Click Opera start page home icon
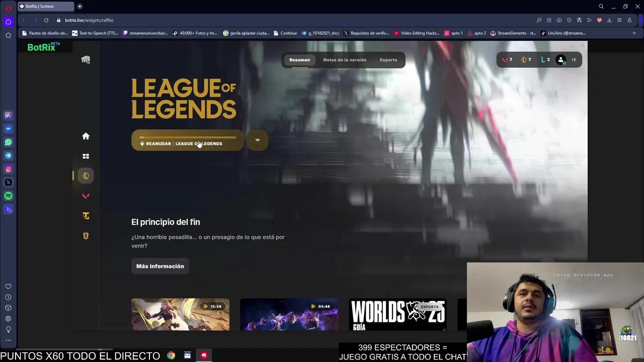This screenshot has width=644, height=362. pyautogui.click(x=8, y=22)
